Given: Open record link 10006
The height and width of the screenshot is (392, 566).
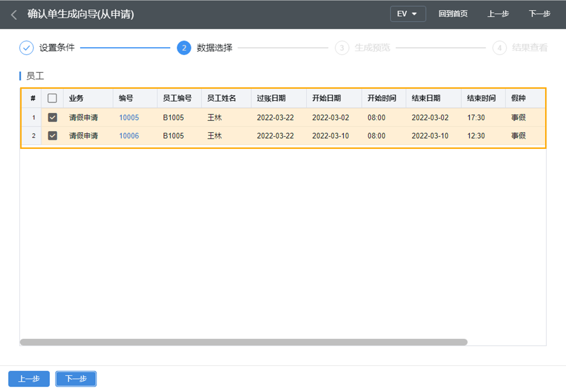Looking at the screenshot, I should coord(129,136).
